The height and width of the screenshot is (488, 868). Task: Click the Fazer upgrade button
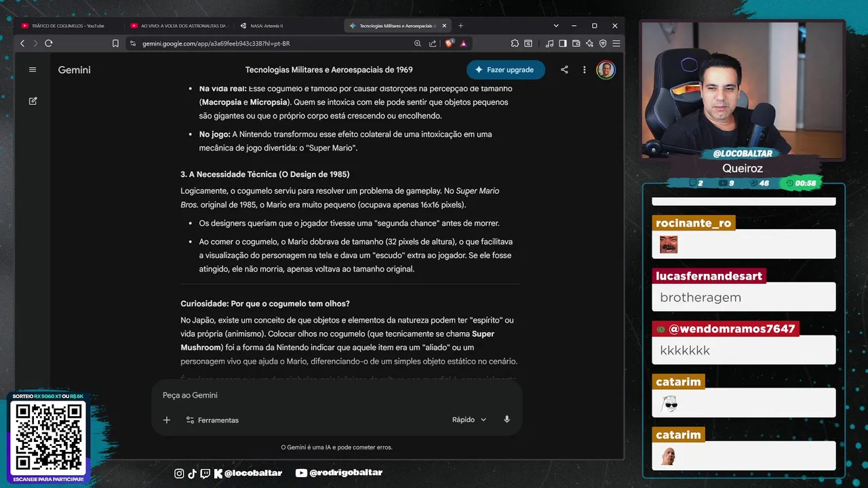(x=506, y=70)
